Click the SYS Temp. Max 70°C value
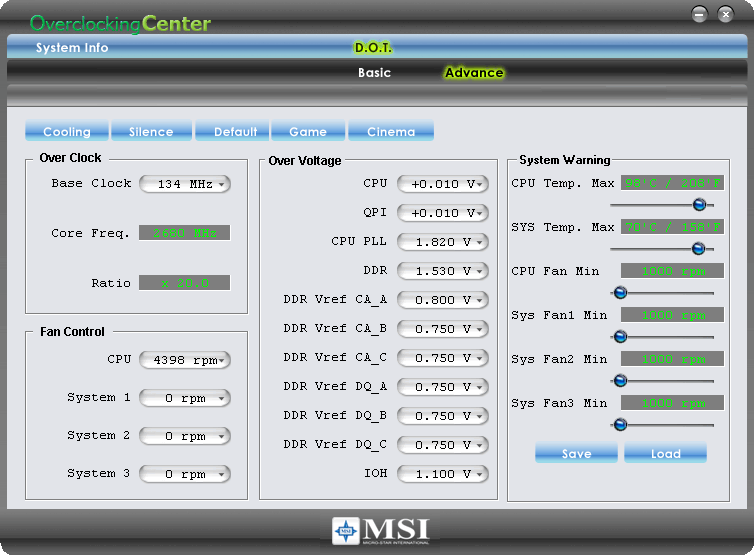The height and width of the screenshot is (555, 754). [672, 227]
